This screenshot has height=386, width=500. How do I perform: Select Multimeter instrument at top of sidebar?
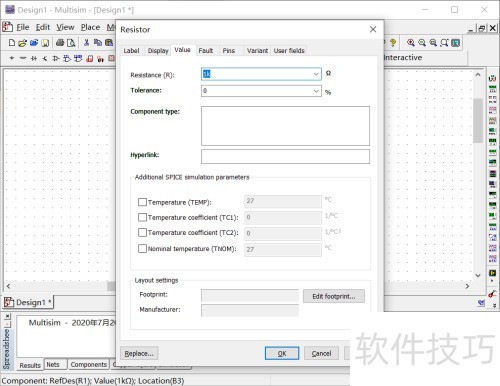pos(492,78)
